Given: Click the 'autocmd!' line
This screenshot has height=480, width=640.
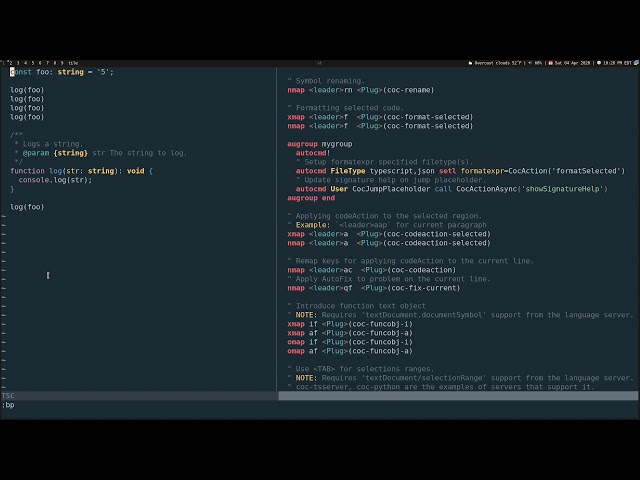Looking at the screenshot, I should [x=313, y=153].
